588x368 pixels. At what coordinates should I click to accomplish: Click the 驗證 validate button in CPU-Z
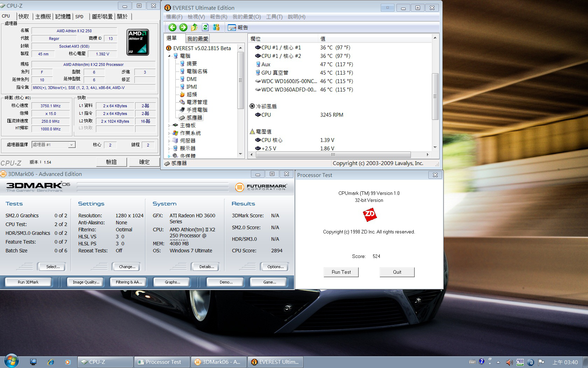pyautogui.click(x=111, y=162)
